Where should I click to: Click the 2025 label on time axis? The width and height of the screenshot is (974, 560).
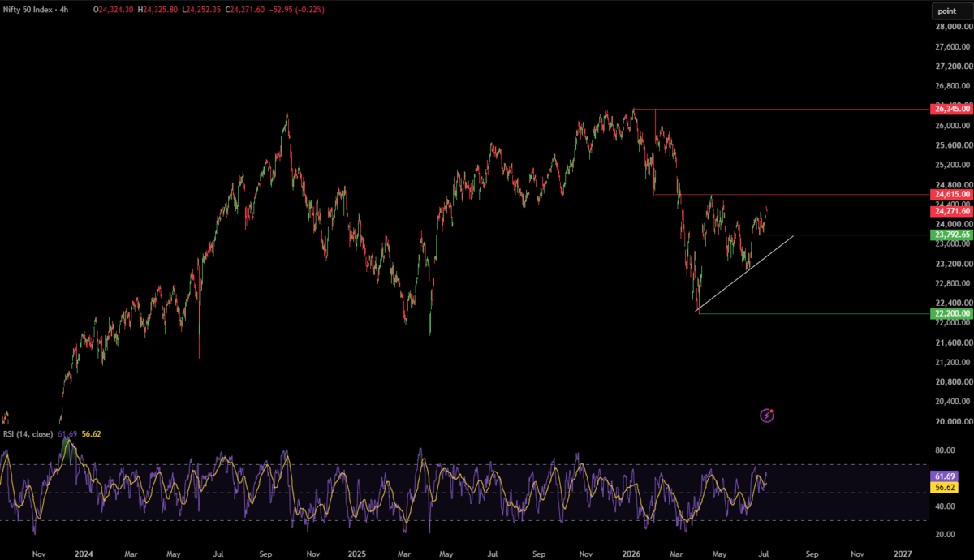click(x=356, y=554)
